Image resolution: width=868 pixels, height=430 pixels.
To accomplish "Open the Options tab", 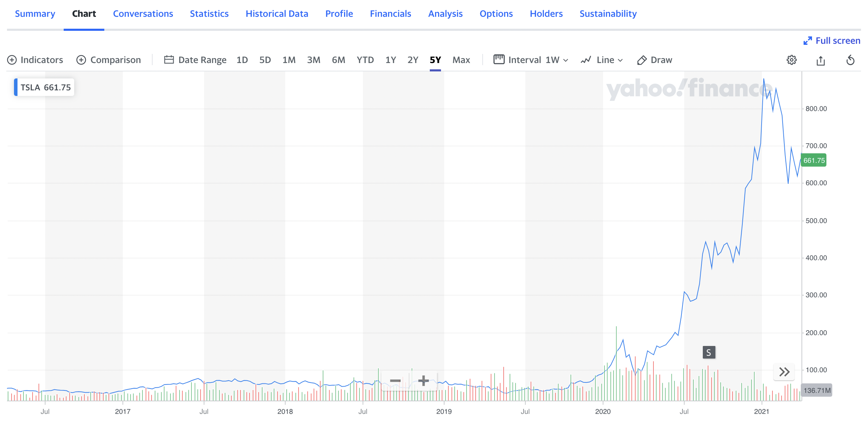I will pyautogui.click(x=496, y=14).
